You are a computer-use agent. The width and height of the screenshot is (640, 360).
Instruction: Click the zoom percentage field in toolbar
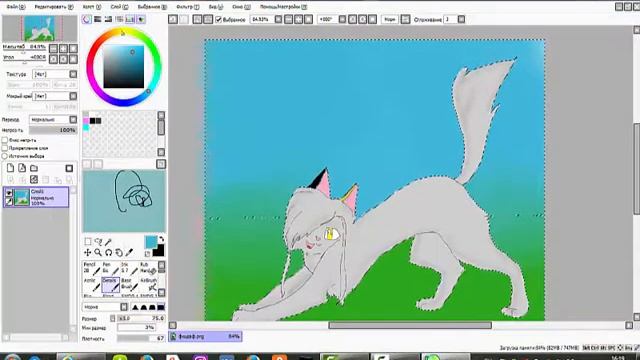(x=262, y=19)
